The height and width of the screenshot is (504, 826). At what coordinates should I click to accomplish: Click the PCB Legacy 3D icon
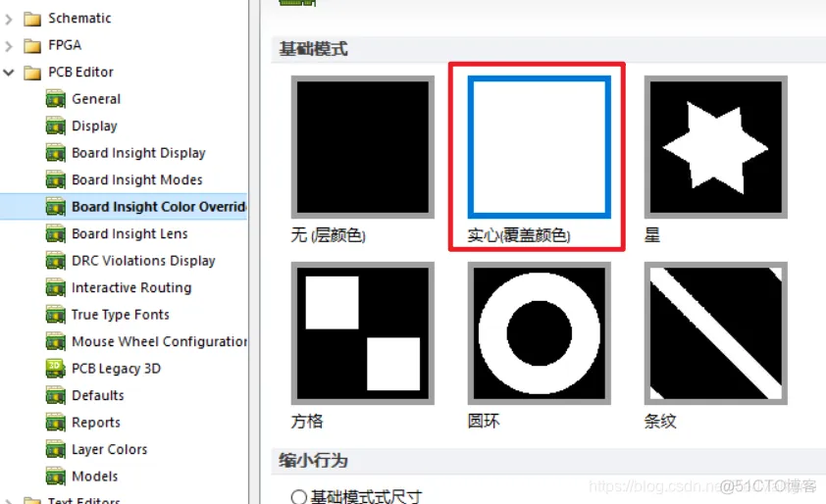coord(56,368)
